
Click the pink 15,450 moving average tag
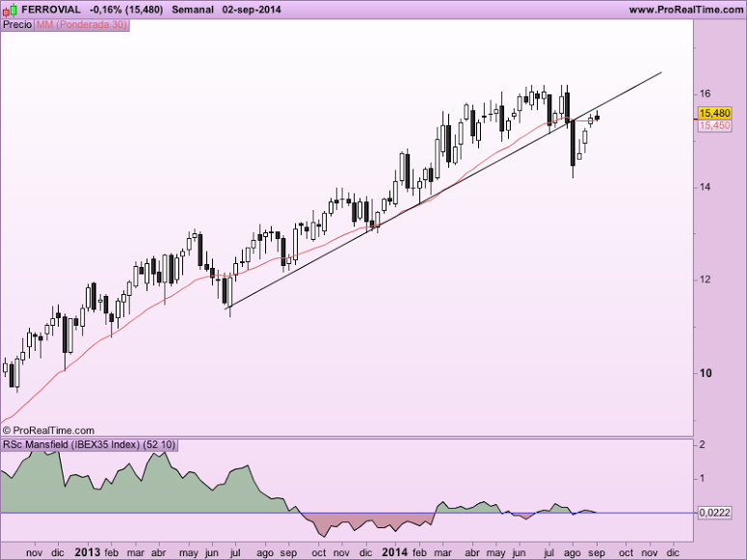click(715, 125)
